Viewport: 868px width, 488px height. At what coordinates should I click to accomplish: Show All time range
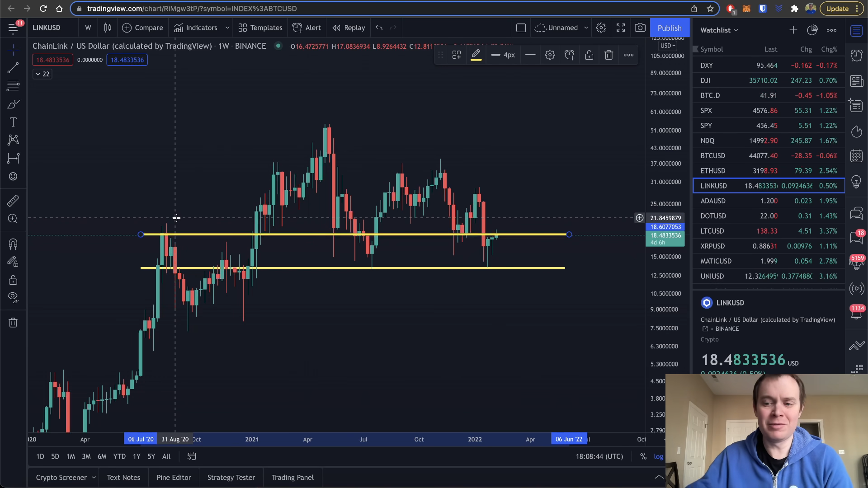(x=166, y=456)
